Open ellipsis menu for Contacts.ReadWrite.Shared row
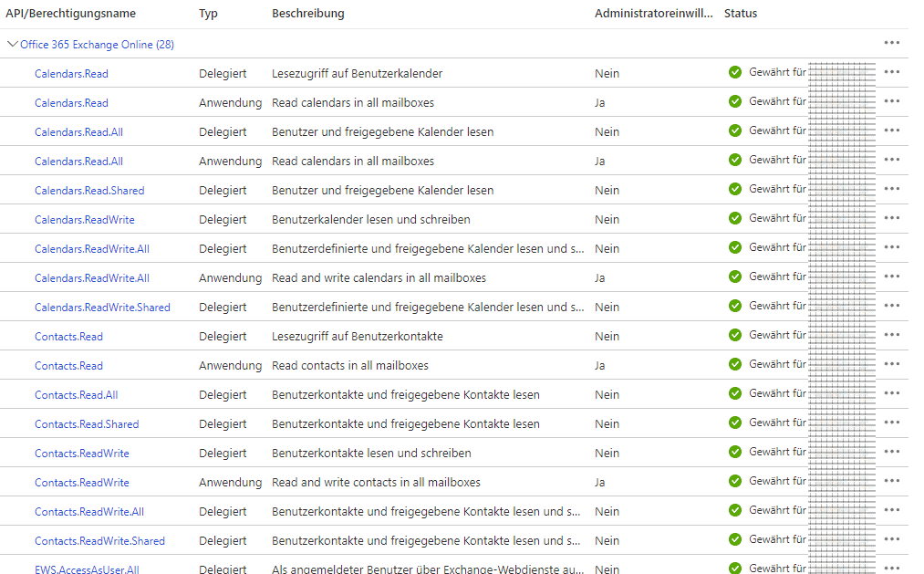Screen dimensions: 924x574 coord(891,540)
